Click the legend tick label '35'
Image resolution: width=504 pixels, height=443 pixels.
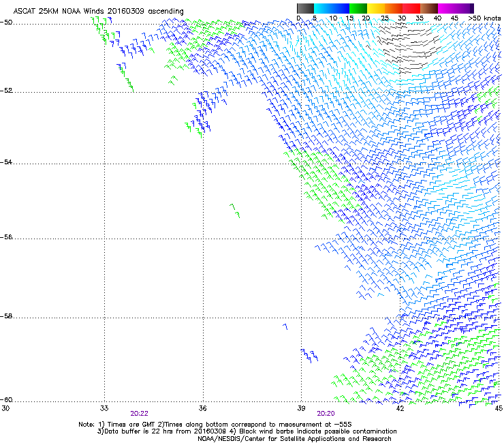point(420,18)
